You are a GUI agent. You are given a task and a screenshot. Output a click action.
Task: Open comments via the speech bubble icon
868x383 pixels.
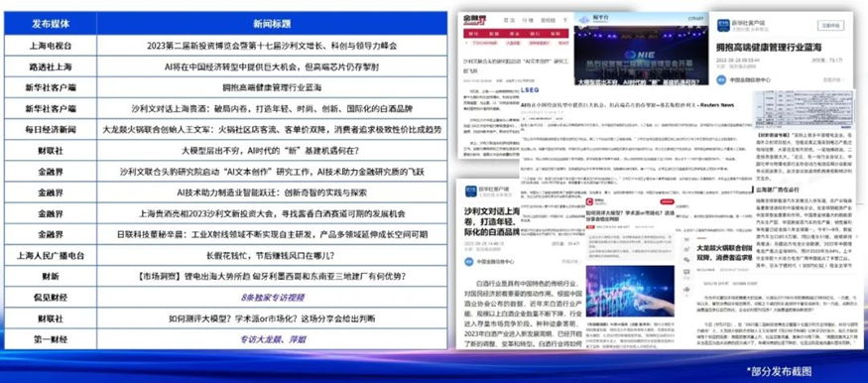click(x=686, y=272)
